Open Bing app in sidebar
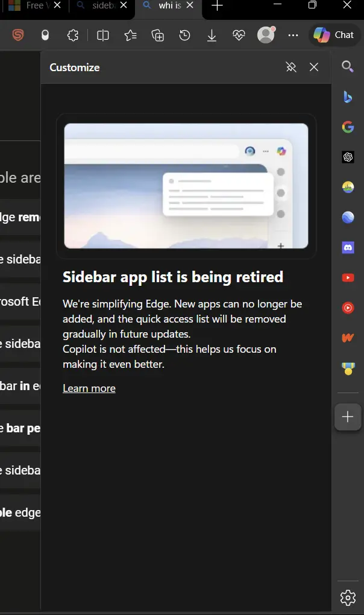This screenshot has height=615, width=364. tap(348, 96)
